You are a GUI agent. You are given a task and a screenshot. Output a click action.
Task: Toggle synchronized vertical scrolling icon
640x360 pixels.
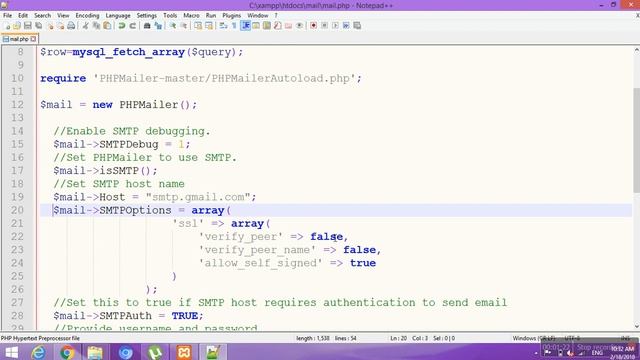[x=198, y=26]
